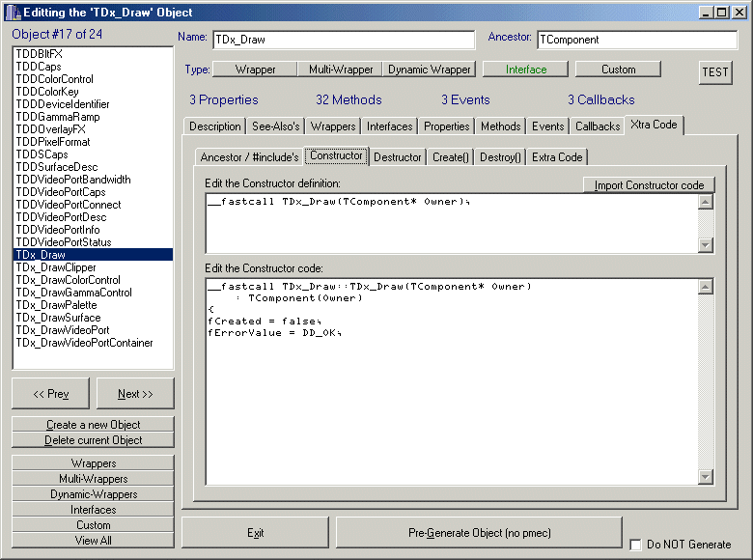Select the Ancestor / #include's sub-tab

(249, 157)
